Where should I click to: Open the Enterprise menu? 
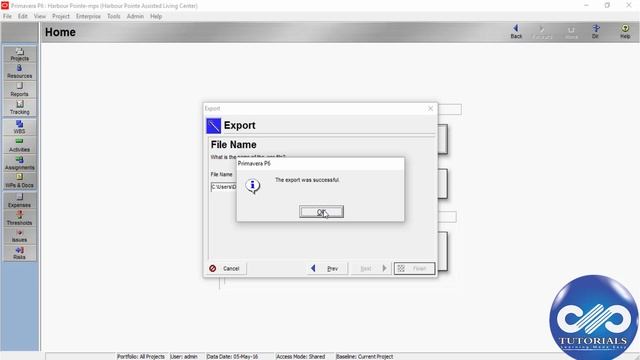click(x=88, y=16)
